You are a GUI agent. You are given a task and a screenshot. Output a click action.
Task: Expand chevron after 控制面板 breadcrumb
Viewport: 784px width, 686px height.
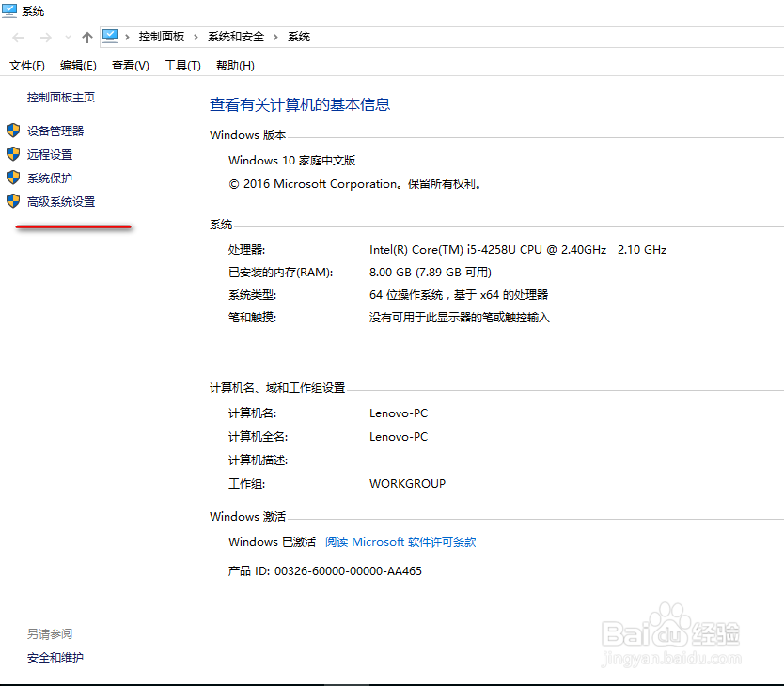[196, 37]
